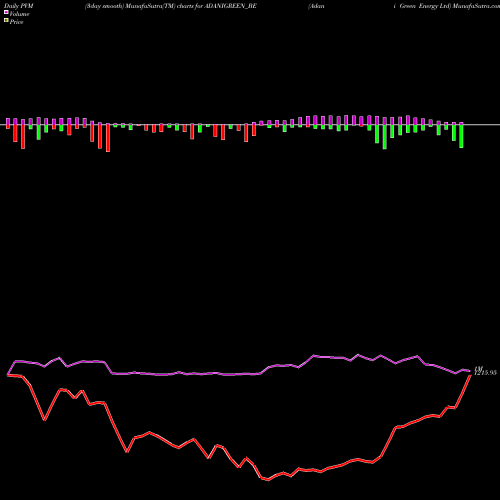Viewport: 500px width, 500px height.
Task: Click the Green Energy Ltd MunafaSutra.com text
Action: point(449,6)
